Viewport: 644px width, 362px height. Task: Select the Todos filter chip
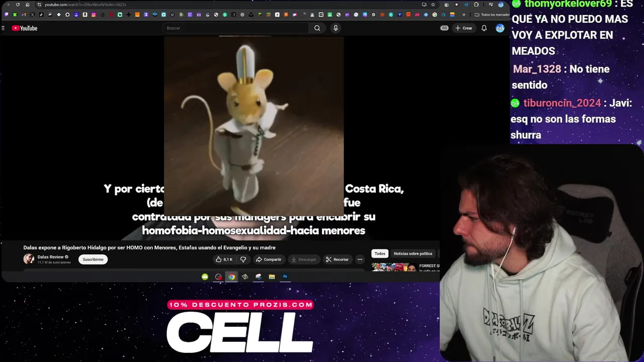(380, 253)
